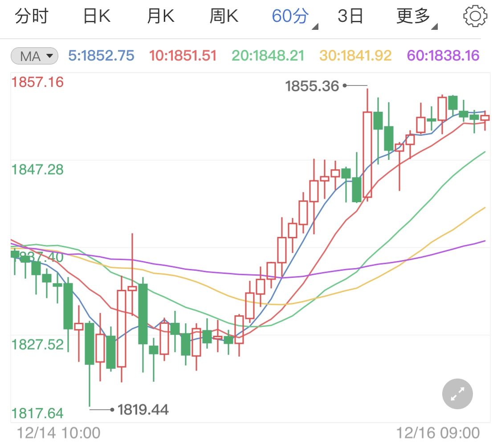The image size is (501, 448).
Task: Click the 60分 dropdown triangle
Action: (315, 27)
